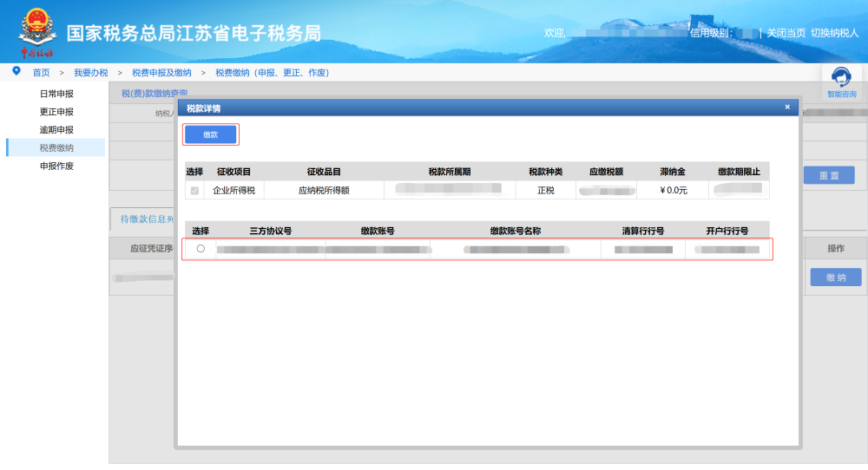Click the location pin icon in breadcrumb
This screenshot has height=470, width=868.
[x=16, y=71]
